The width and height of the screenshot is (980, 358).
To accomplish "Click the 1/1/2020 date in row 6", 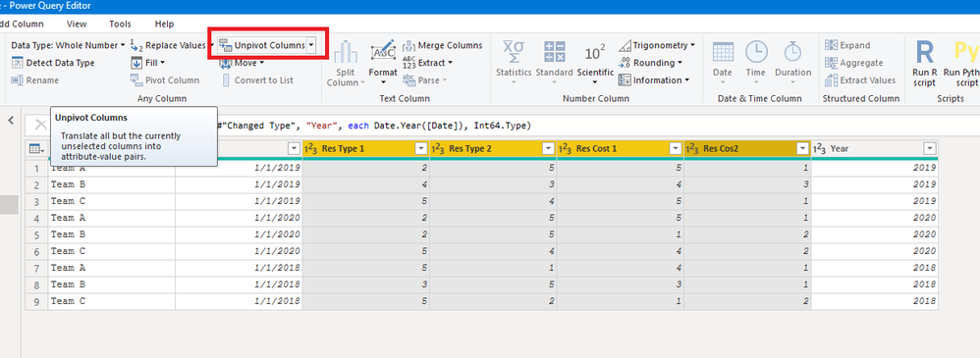I will pyautogui.click(x=239, y=251).
